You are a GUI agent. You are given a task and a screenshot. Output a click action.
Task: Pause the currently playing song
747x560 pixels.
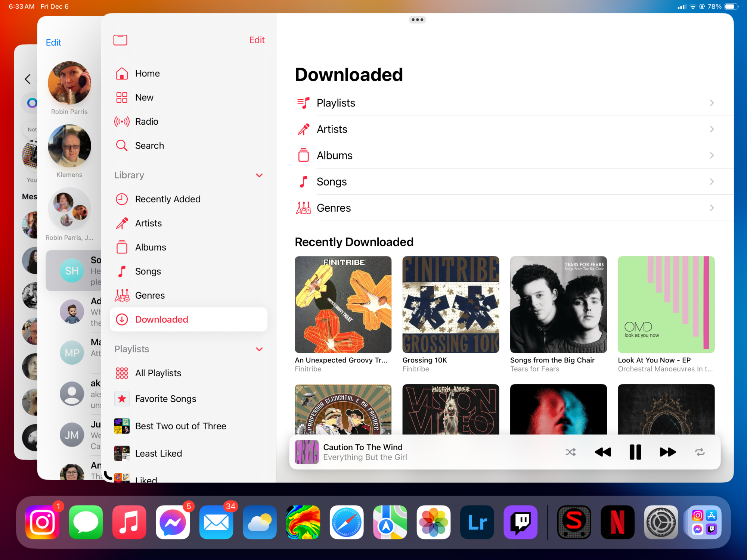click(635, 452)
